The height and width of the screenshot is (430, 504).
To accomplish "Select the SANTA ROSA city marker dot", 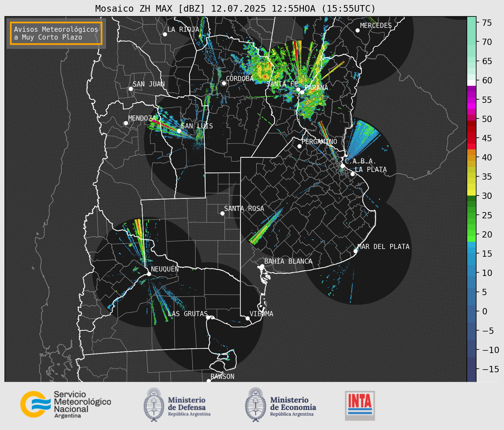I will click(x=222, y=213).
